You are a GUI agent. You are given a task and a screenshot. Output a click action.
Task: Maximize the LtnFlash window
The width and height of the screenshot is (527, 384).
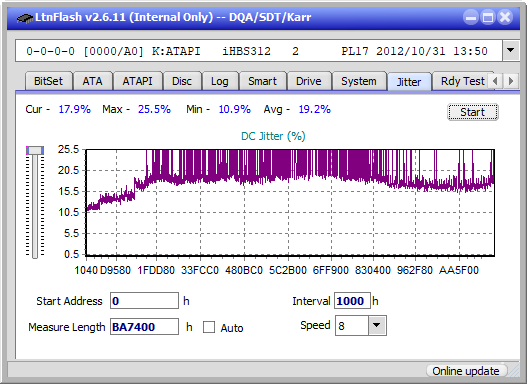(488, 17)
